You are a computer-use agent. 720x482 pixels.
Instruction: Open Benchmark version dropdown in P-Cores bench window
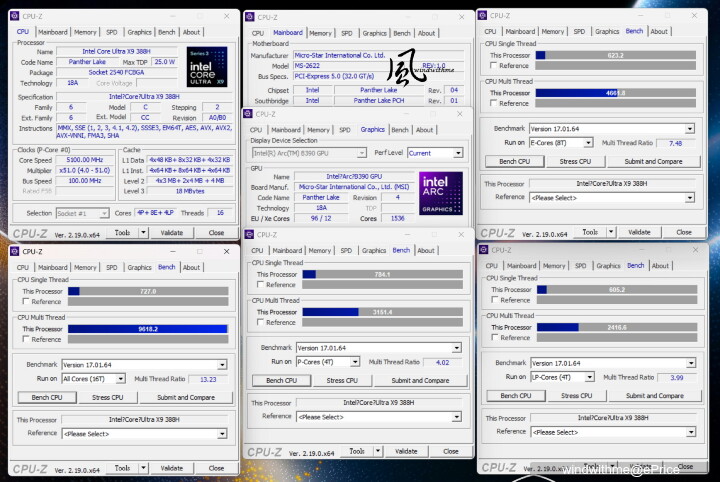(x=379, y=348)
